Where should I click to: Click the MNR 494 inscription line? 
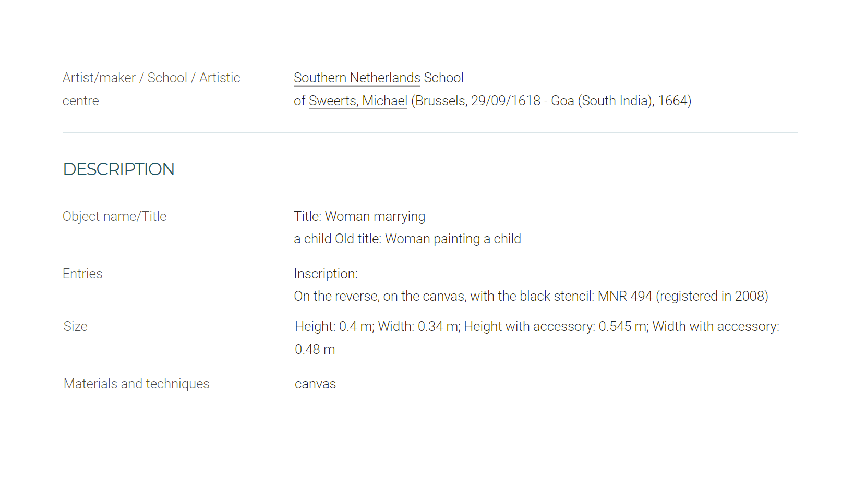coord(531,296)
